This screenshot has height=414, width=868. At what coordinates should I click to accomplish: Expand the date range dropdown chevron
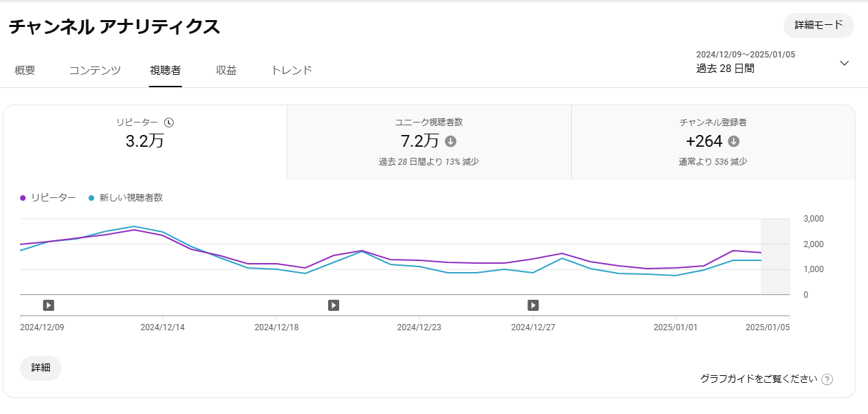844,63
